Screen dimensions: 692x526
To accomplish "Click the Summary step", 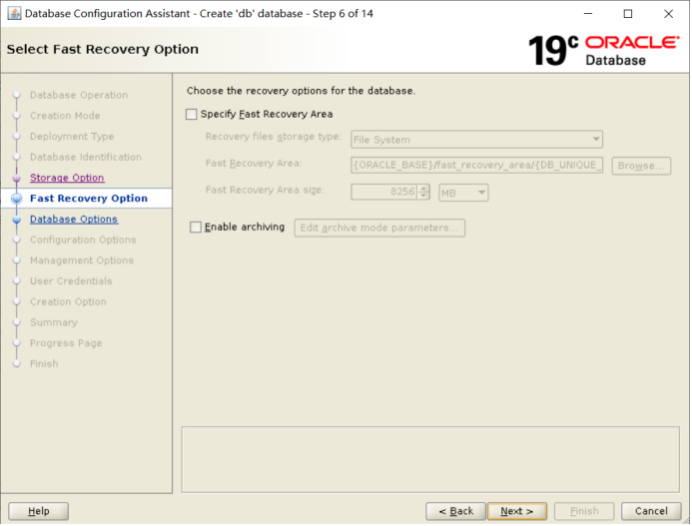I will click(x=54, y=323).
